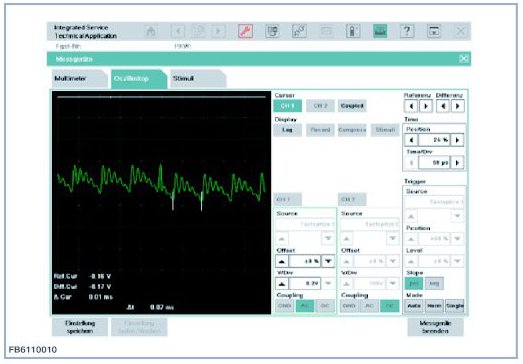Set CH1 Coupling to DC

(325, 306)
